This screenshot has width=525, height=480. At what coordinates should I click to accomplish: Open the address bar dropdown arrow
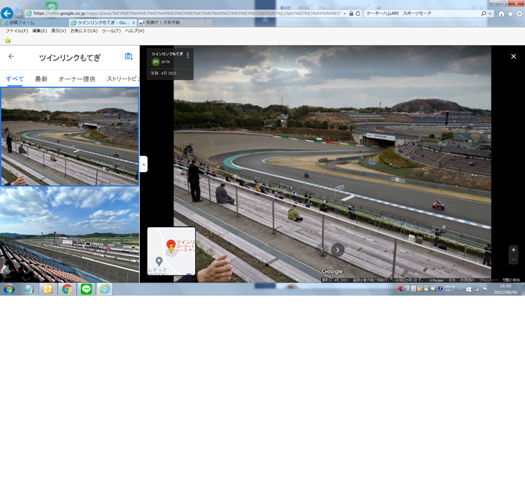pos(345,14)
